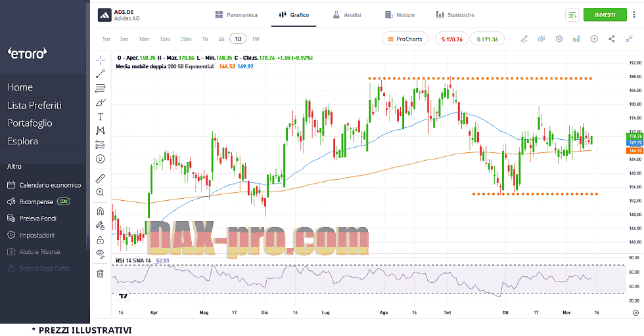
Task: Open Esplora in the sidebar
Action: coord(22,141)
